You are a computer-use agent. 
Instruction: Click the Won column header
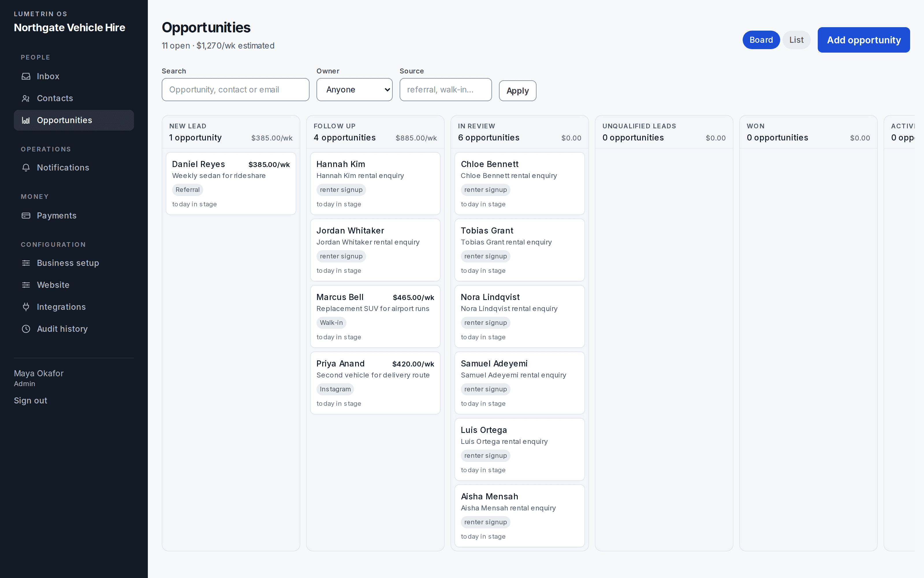[808, 132]
